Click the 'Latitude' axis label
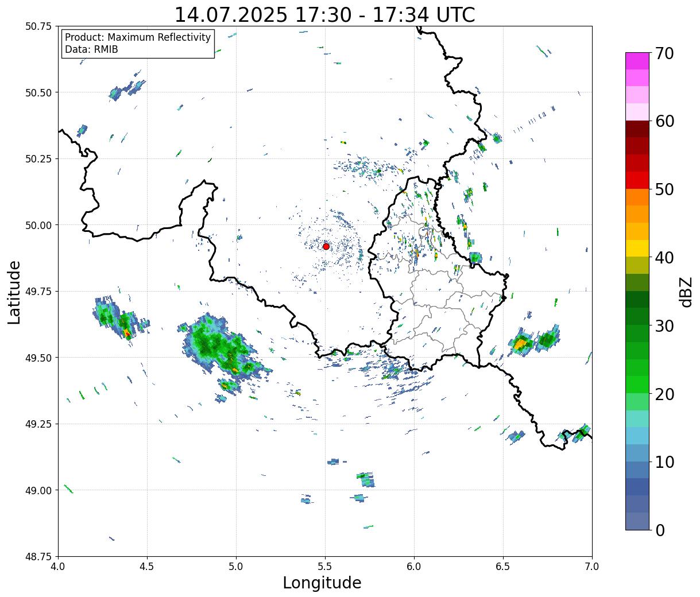This screenshot has height=597, width=700. tap(14, 292)
